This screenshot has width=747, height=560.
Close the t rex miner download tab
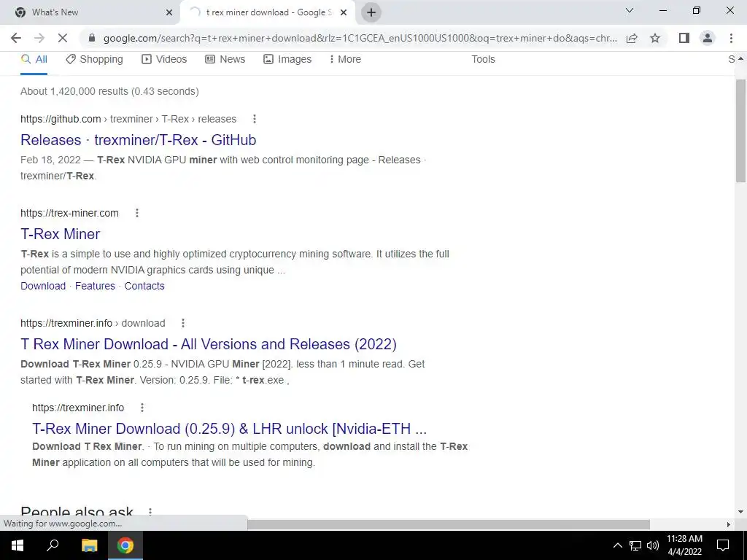click(x=344, y=12)
